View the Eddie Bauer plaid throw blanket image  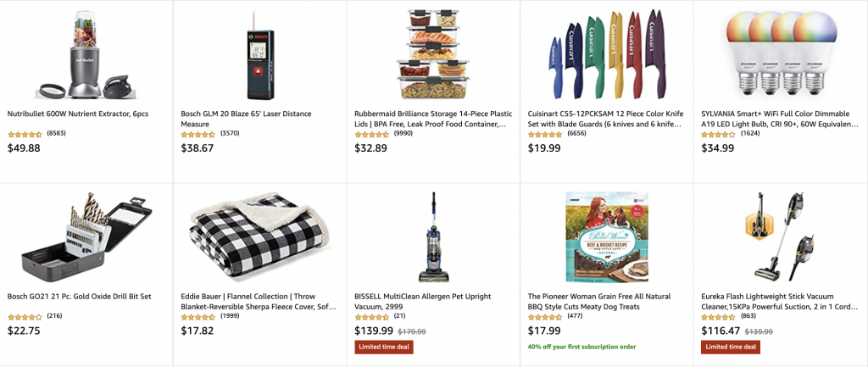pos(259,236)
